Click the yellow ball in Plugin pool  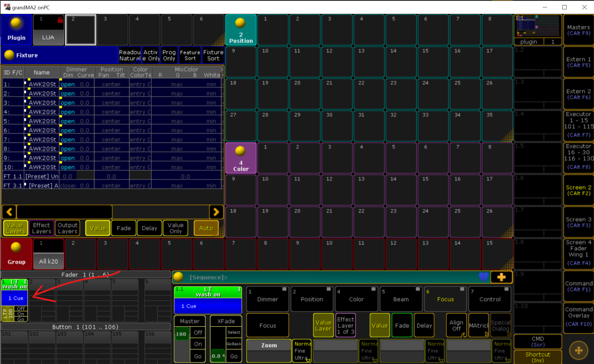coord(16,23)
